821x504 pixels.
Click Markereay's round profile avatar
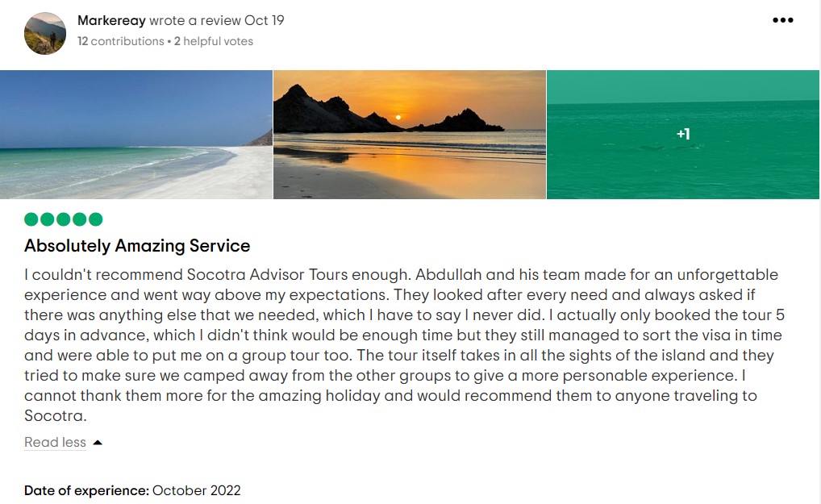click(45, 33)
